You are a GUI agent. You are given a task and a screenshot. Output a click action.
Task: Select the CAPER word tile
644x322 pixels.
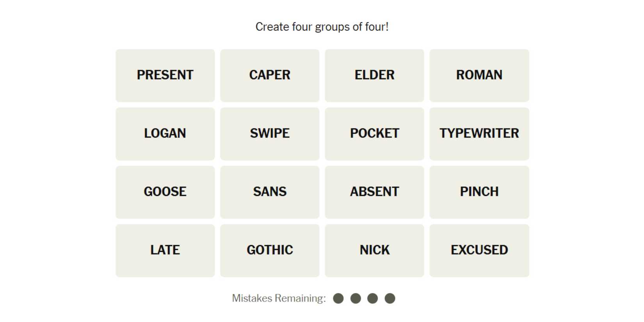point(270,75)
